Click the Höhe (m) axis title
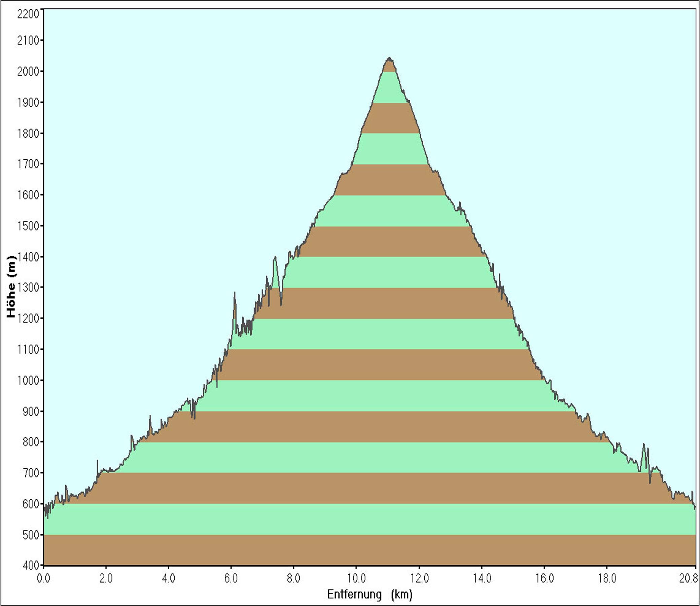The height and width of the screenshot is (606, 700). click(x=11, y=287)
